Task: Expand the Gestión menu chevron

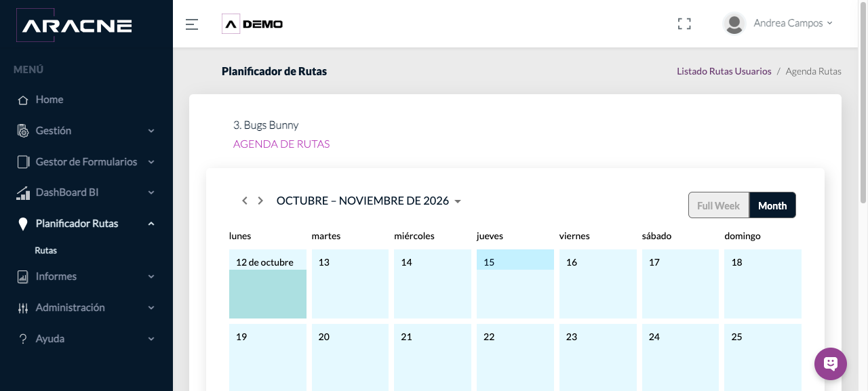Action: coord(151,131)
